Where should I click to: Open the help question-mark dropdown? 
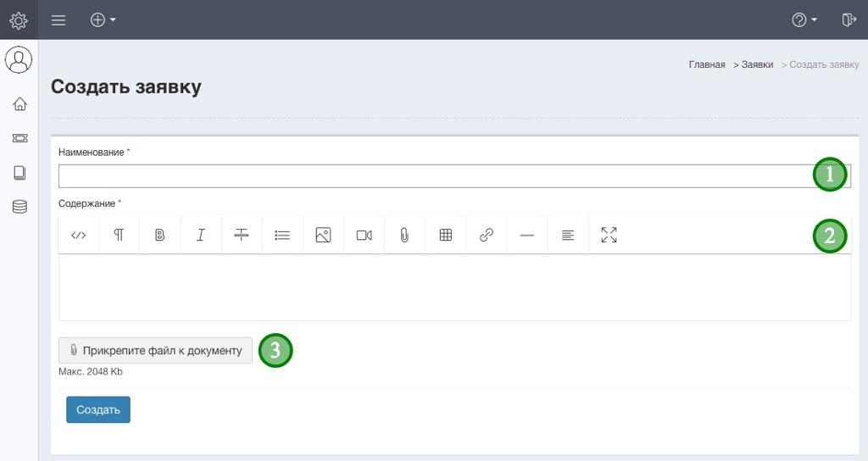pyautogui.click(x=804, y=19)
